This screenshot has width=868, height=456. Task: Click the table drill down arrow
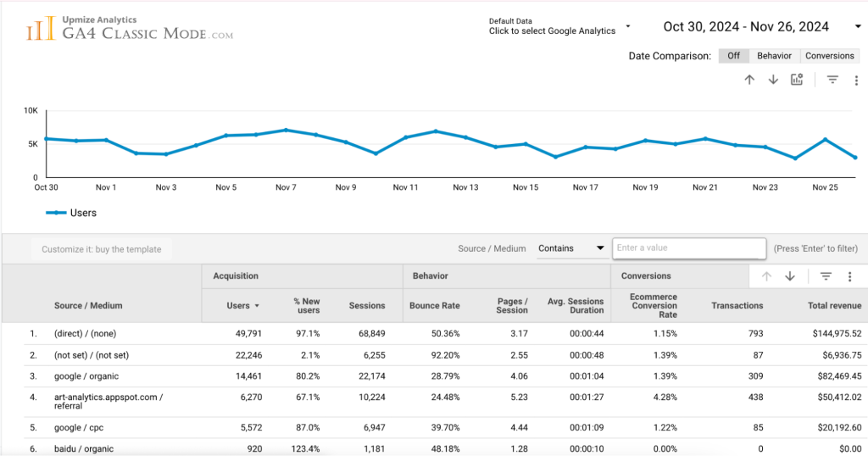click(x=790, y=276)
